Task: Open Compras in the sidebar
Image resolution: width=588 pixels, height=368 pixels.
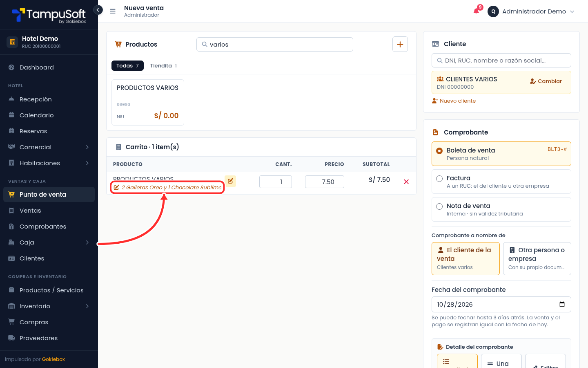Action: [49, 322]
